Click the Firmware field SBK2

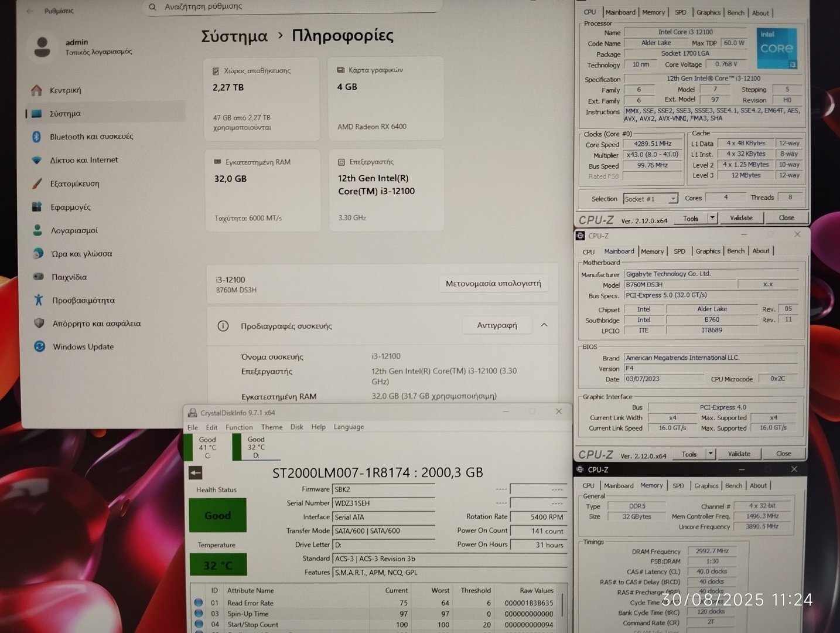(384, 489)
